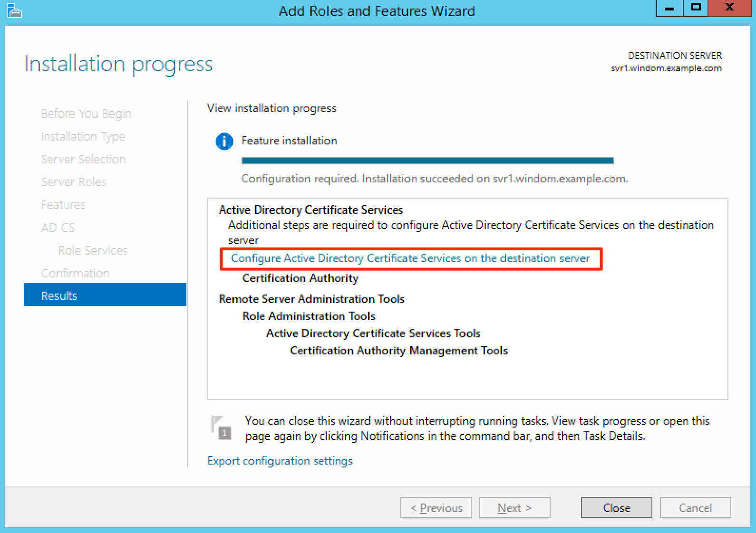The image size is (756, 533).
Task: Click the blue information icon beside Feature installation
Action: click(x=223, y=141)
